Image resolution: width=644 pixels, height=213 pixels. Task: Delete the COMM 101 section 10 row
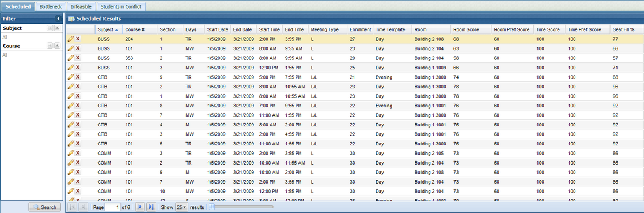(x=78, y=190)
